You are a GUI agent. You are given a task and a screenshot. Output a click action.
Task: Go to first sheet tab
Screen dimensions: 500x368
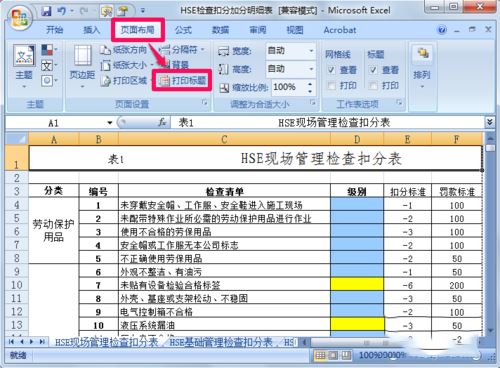click(11, 342)
